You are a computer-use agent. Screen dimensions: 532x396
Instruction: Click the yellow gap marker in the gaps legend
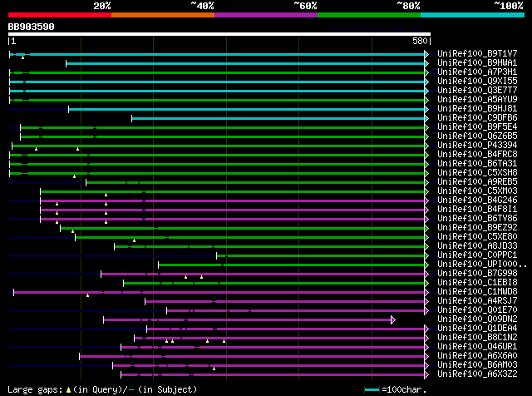(x=68, y=390)
